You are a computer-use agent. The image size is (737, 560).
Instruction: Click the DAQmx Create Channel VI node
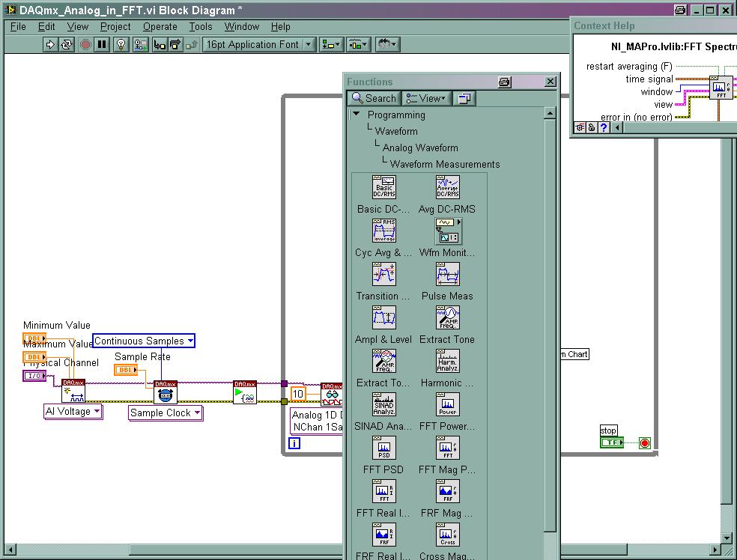(x=73, y=391)
